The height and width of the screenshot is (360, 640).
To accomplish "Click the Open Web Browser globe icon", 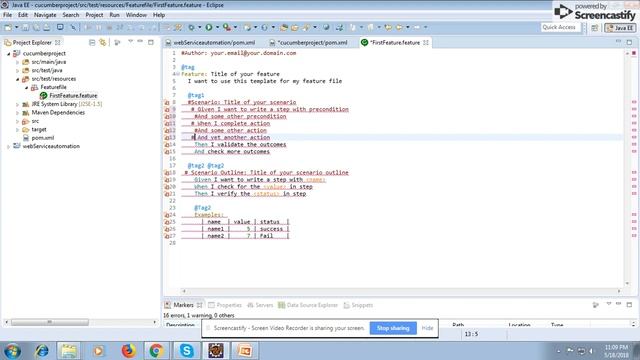I will (326, 27).
